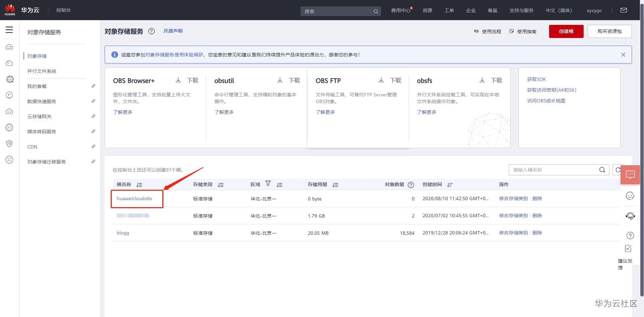Go to 控制台 console home

click(63, 10)
